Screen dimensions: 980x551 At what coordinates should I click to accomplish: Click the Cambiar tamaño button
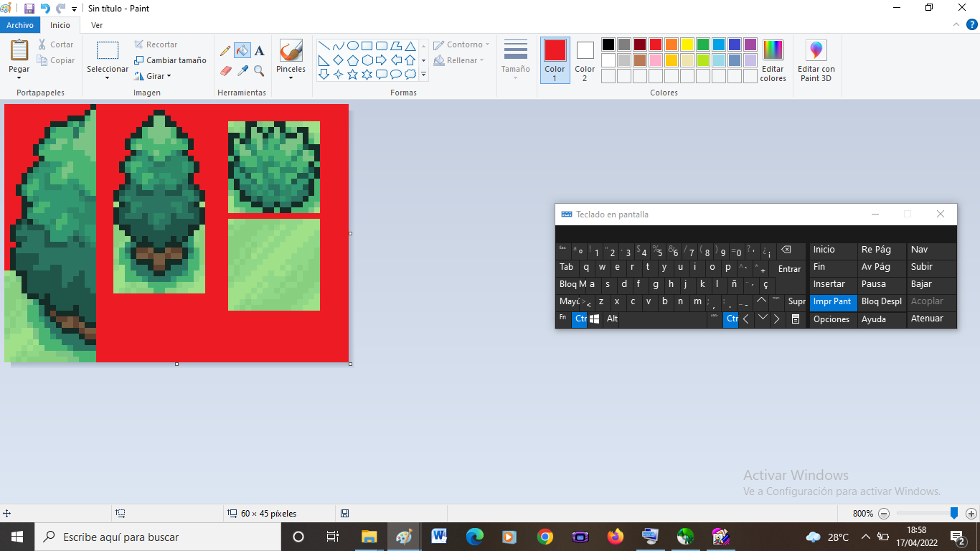pos(170,60)
